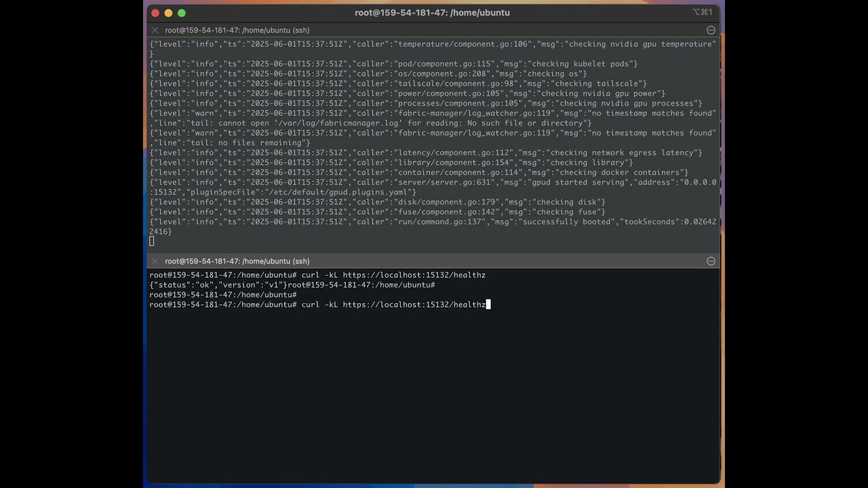Select the top pane title bar
The image size is (868, 488).
(433, 30)
